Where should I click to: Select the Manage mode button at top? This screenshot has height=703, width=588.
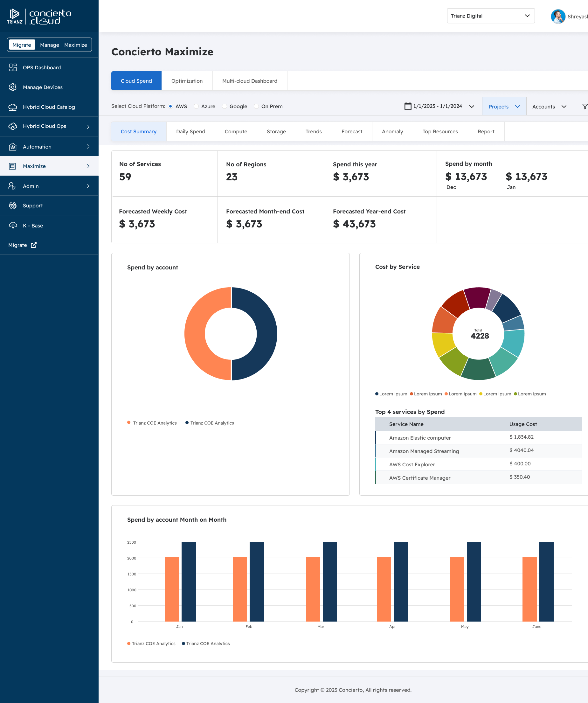point(50,45)
